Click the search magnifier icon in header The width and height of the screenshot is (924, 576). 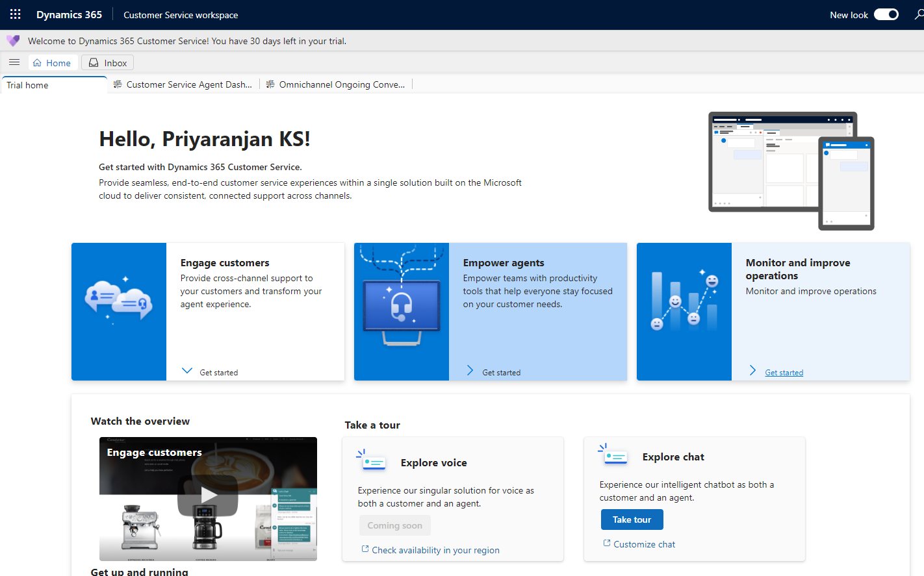pyautogui.click(x=918, y=14)
